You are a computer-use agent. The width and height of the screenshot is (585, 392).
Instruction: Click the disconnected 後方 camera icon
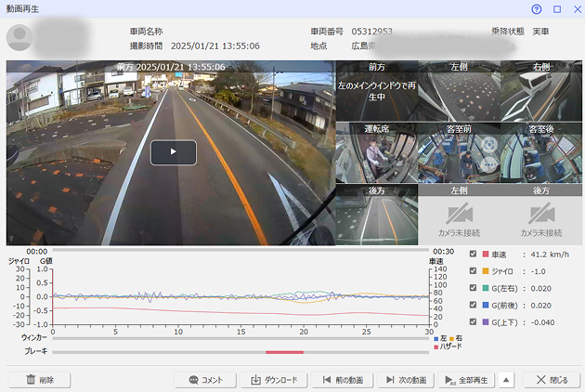[541, 213]
